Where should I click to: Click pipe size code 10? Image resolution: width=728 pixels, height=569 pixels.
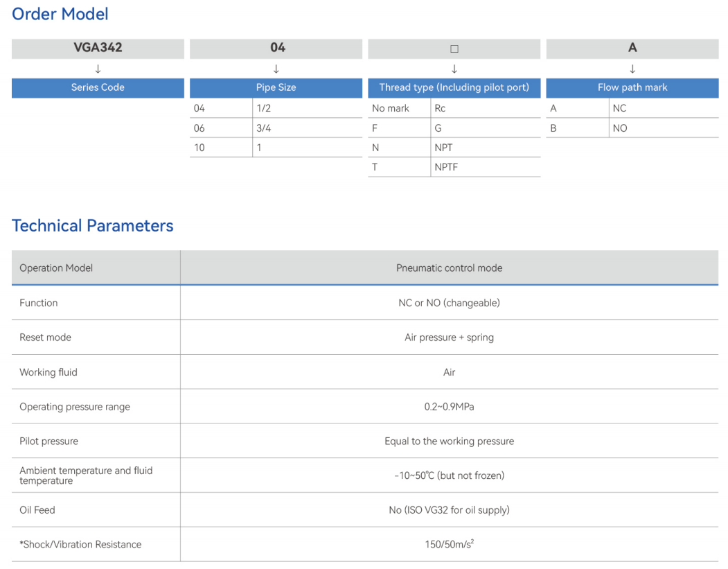point(199,148)
